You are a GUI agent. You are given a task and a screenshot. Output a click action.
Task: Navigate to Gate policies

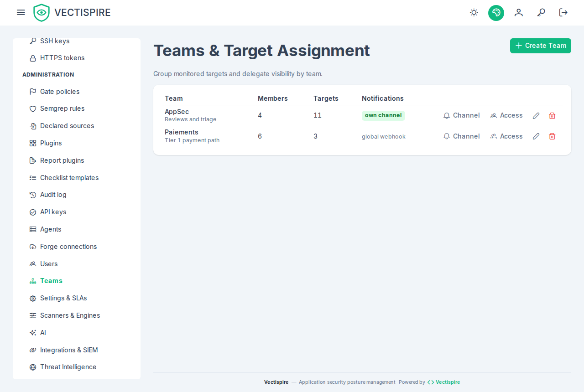(x=77, y=92)
